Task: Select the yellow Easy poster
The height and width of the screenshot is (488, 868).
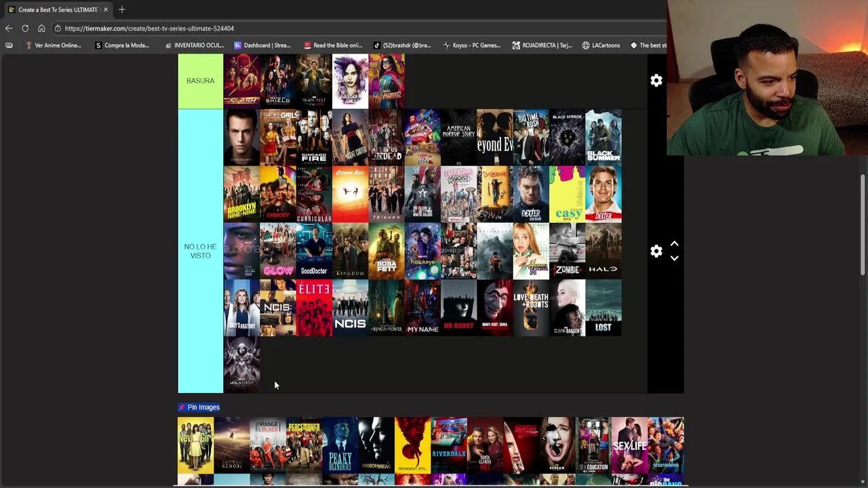Action: [567, 195]
